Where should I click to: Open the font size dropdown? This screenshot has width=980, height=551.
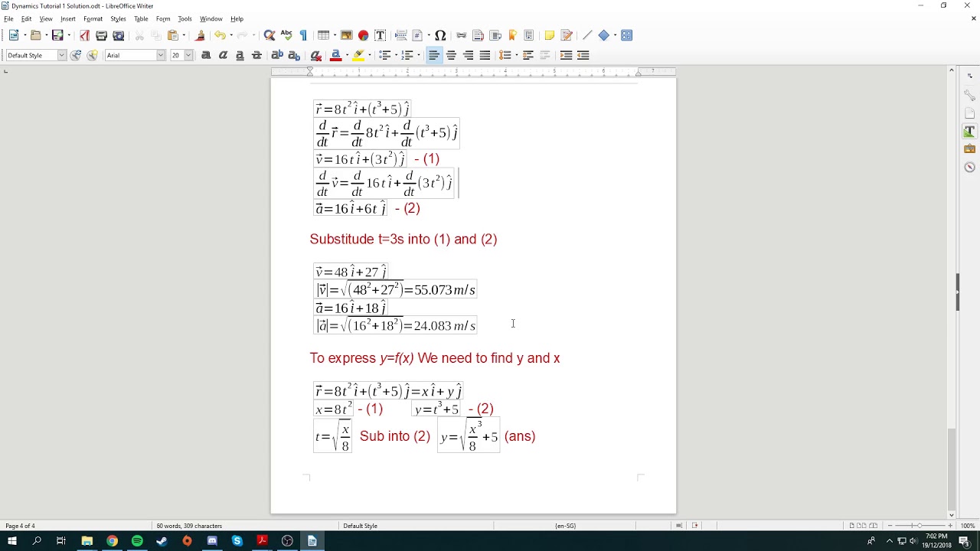pyautogui.click(x=188, y=55)
